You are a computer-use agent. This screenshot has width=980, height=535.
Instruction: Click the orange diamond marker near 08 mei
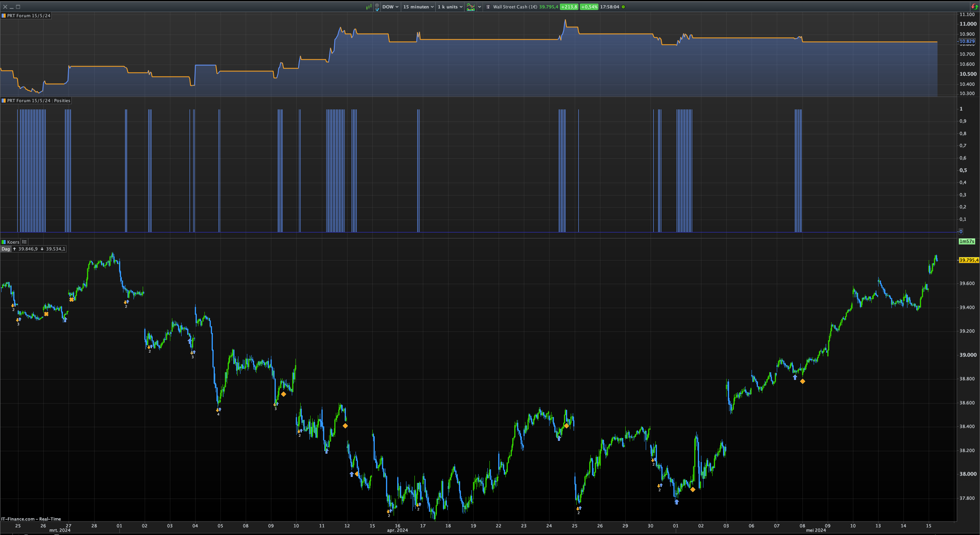pos(802,382)
